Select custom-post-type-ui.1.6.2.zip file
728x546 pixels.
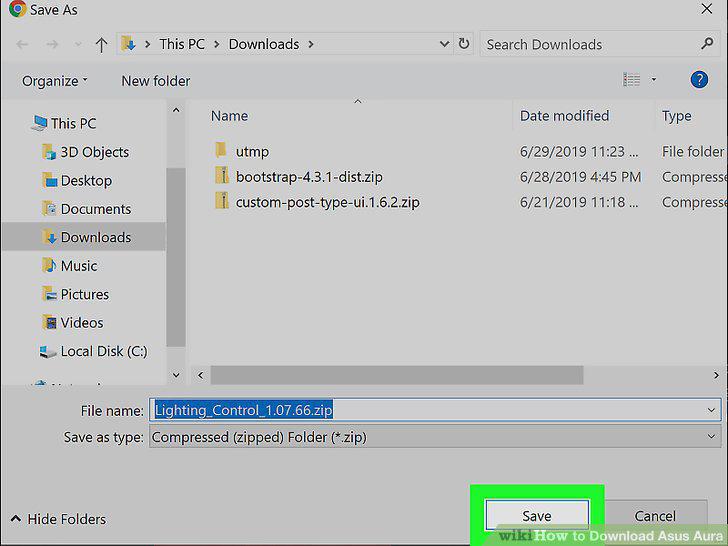327,202
